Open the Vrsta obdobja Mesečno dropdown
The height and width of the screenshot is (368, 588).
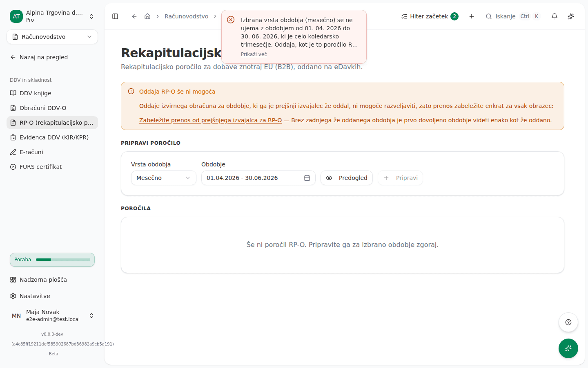coord(164,178)
